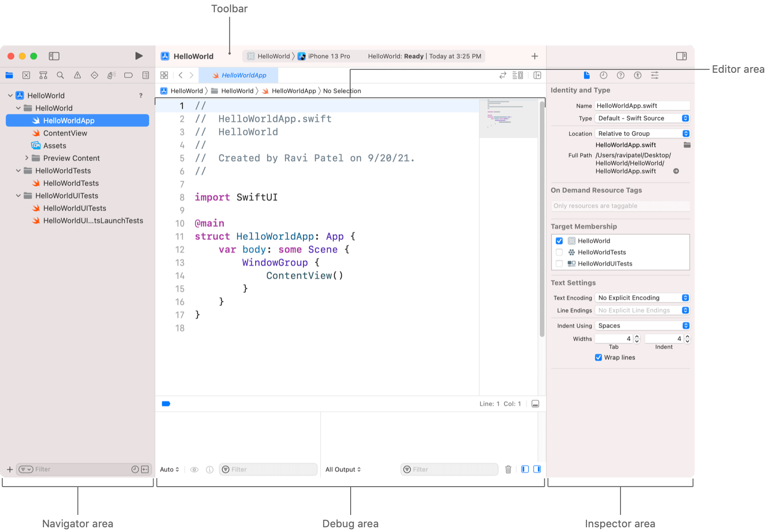Collapse the HelloWorld group folder
The width and height of the screenshot is (767, 532).
(x=18, y=108)
